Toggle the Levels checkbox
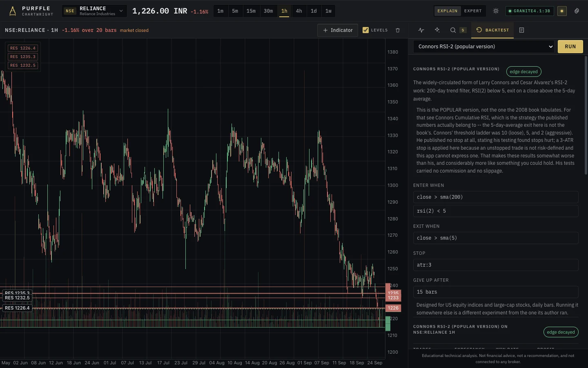The width and height of the screenshot is (588, 368). (x=365, y=30)
